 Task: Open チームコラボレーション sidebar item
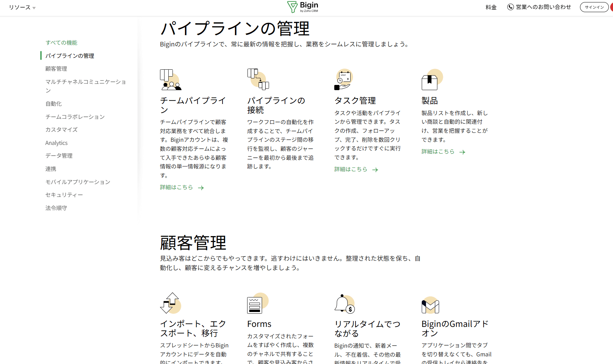pos(75,117)
